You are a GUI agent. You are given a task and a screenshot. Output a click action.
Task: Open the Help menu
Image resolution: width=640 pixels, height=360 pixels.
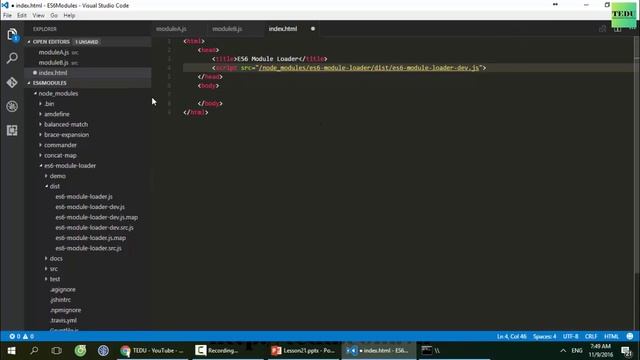point(69,16)
